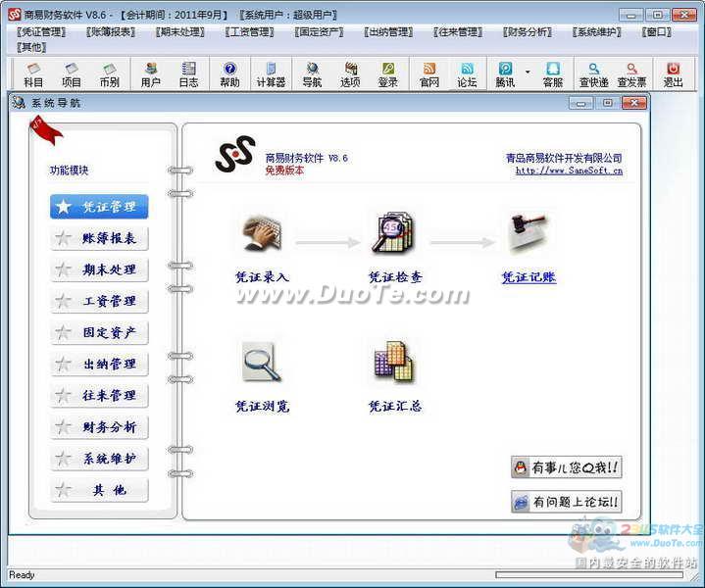Image resolution: width=705 pixels, height=588 pixels.
Task: Select 其他 module button in sidebar
Action: [99, 490]
